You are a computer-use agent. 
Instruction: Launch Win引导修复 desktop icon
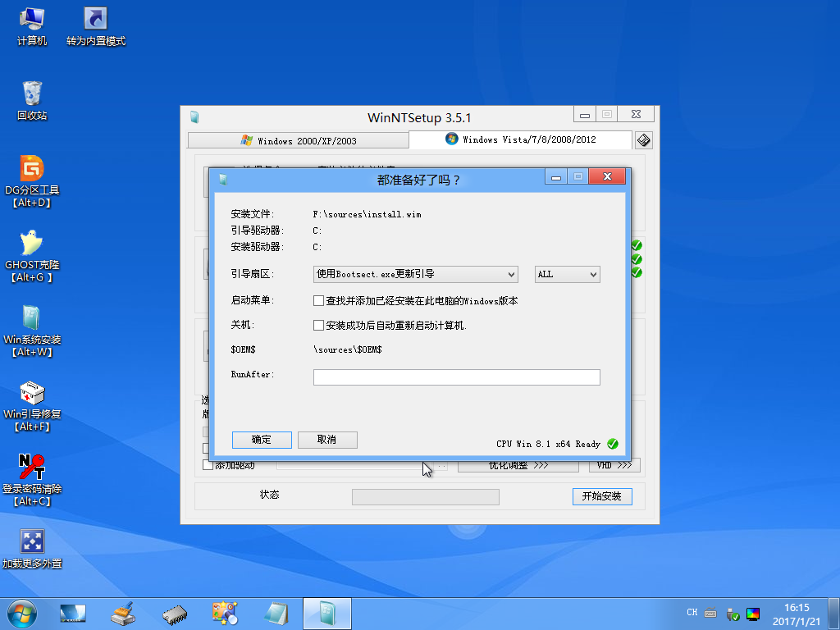(32, 405)
